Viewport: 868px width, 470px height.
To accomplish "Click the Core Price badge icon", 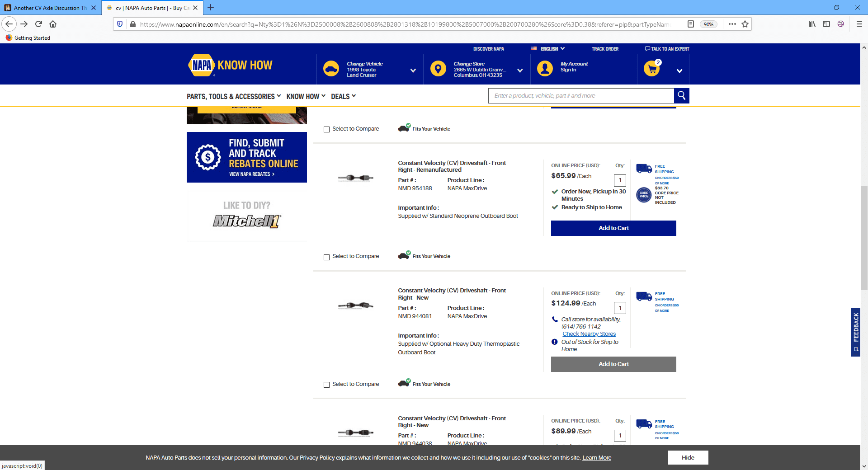I will (x=644, y=195).
